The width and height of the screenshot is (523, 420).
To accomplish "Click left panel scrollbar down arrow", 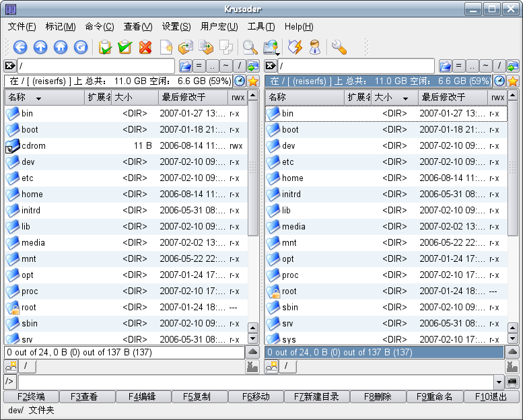I will pyautogui.click(x=253, y=339).
